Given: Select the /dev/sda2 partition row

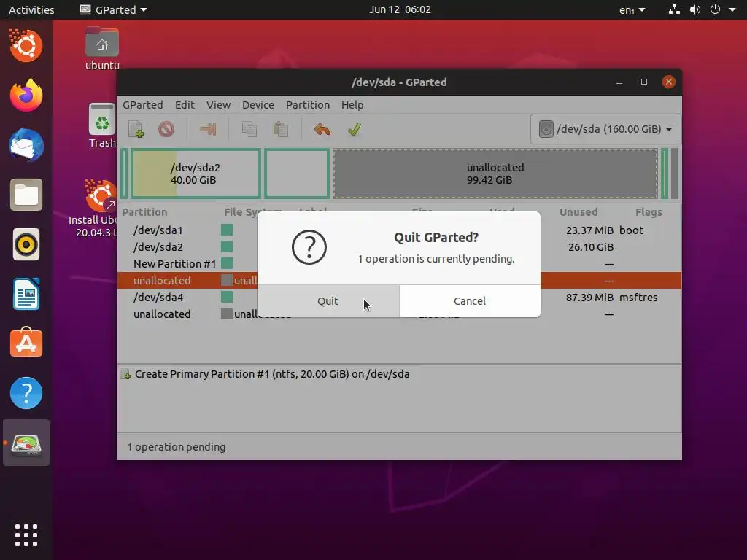Looking at the screenshot, I should point(399,247).
